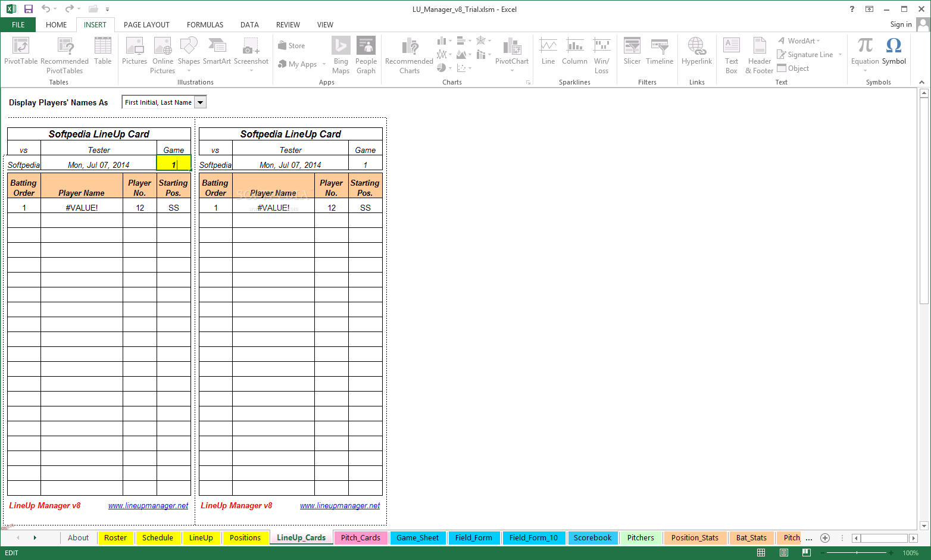This screenshot has width=931, height=560.
Task: Insert a Symbol
Action: pos(893,51)
